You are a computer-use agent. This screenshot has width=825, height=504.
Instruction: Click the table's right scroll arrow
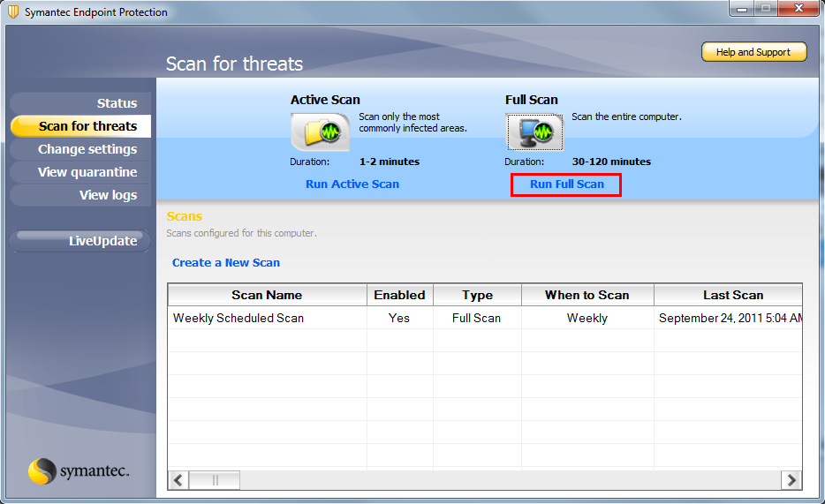[x=791, y=480]
